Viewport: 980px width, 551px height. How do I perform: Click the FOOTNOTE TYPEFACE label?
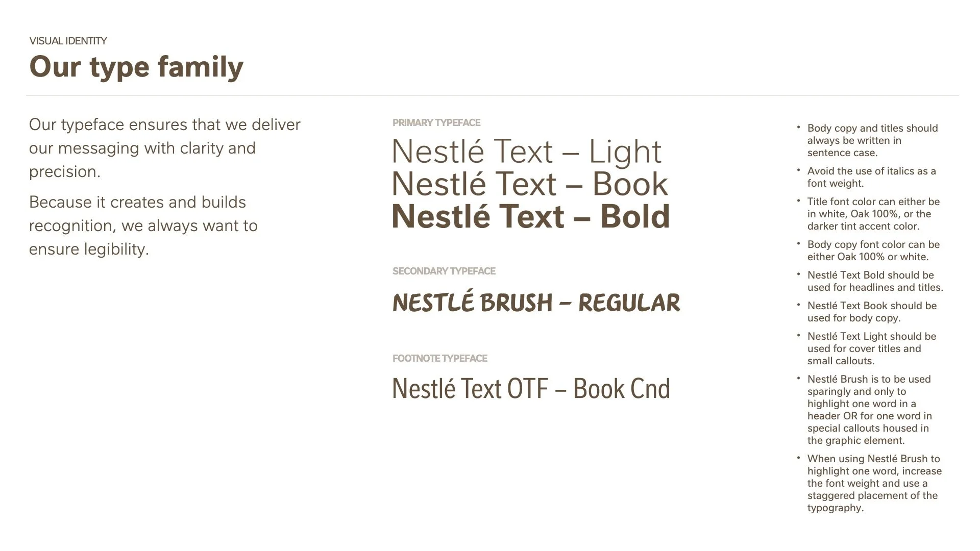tap(440, 358)
